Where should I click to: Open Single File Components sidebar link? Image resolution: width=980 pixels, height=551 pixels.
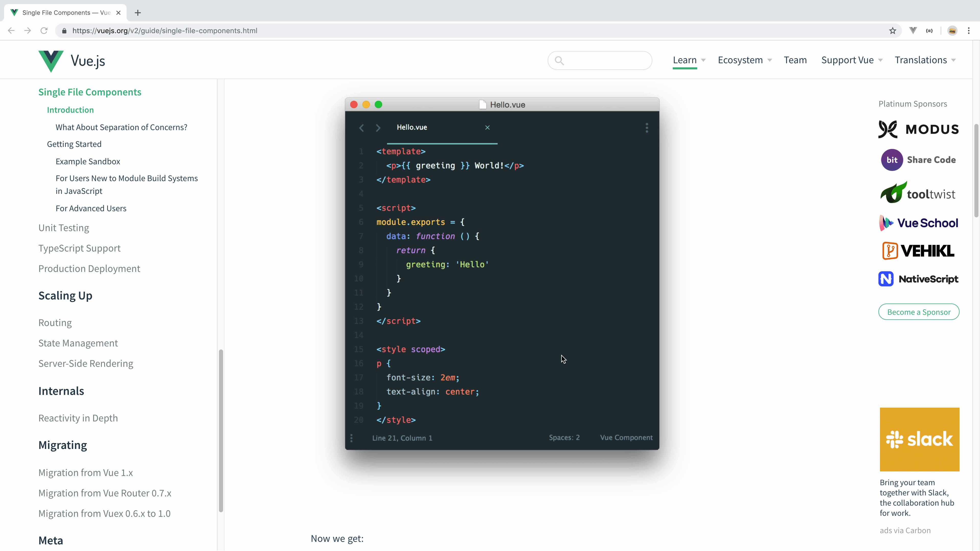pyautogui.click(x=90, y=92)
